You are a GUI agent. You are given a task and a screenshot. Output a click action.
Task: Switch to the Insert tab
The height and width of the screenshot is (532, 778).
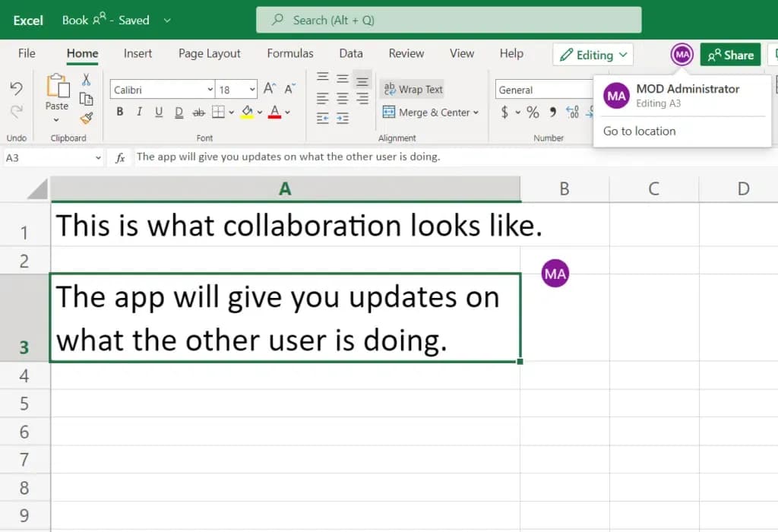point(138,53)
